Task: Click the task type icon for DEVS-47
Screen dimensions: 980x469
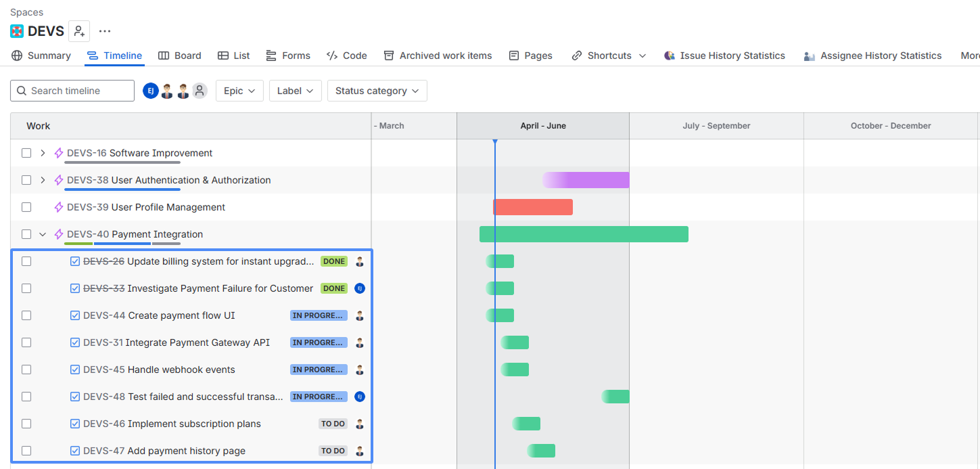Action: point(75,451)
